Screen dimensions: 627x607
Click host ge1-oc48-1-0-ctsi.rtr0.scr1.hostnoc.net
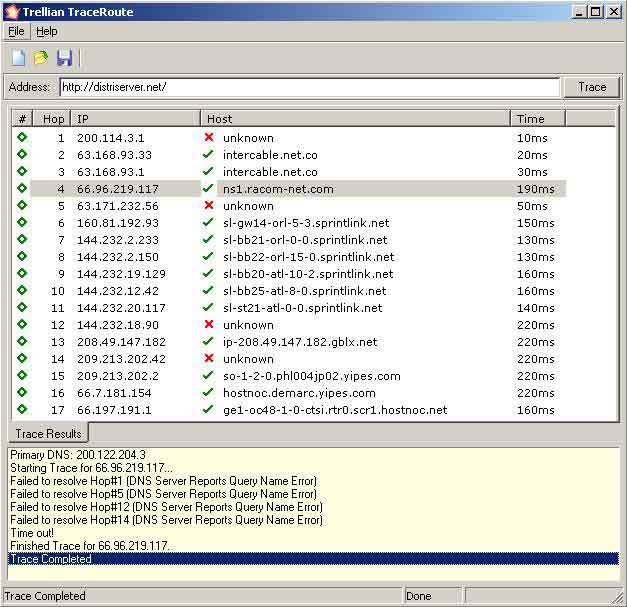335,410
